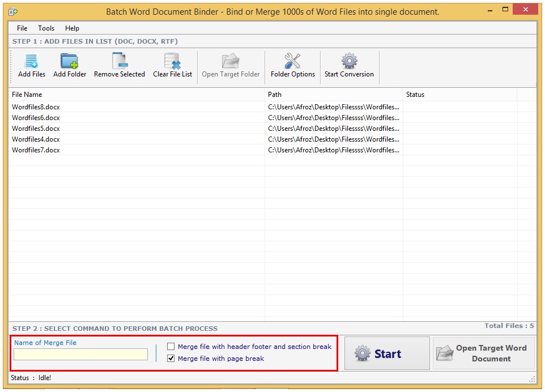Click the app icon in the title bar
Viewport: 545px width, 392px height.
tap(13, 11)
